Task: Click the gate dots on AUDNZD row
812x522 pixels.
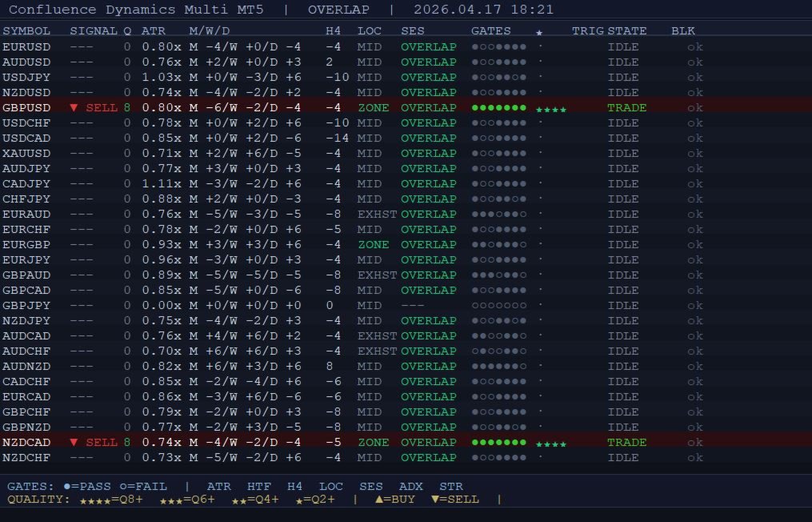Action: (x=499, y=367)
